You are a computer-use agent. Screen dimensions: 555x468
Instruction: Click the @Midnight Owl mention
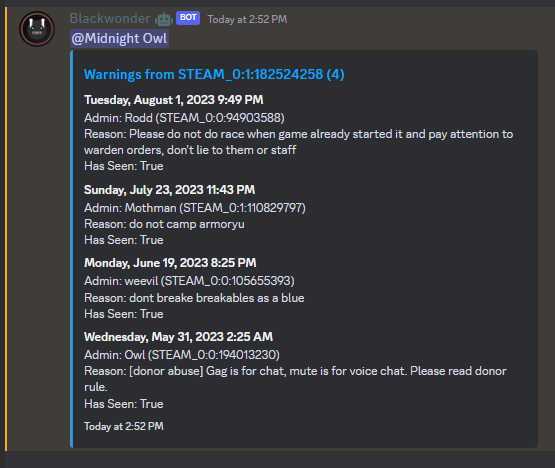tap(119, 39)
